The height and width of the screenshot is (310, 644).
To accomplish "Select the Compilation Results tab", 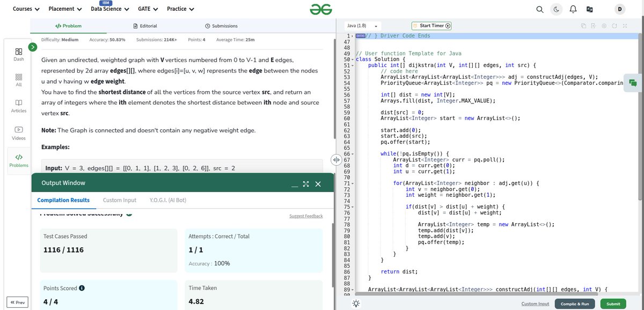I will pyautogui.click(x=63, y=200).
